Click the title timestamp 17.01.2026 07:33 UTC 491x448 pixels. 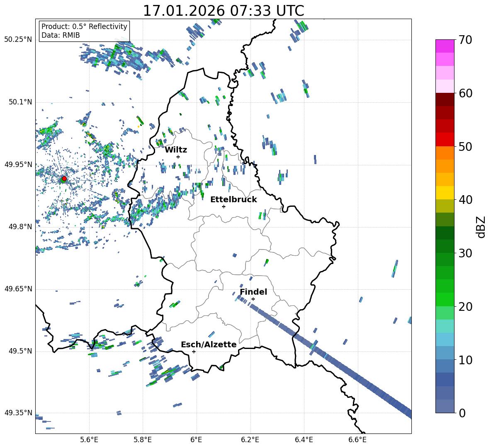click(224, 11)
